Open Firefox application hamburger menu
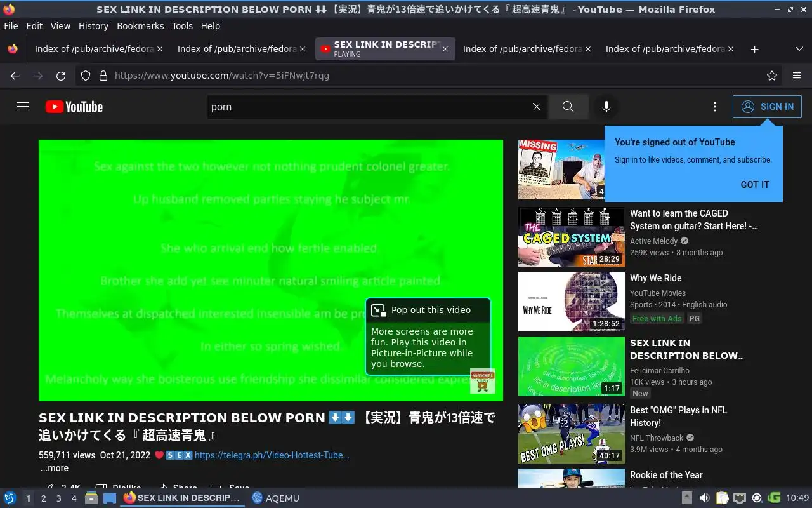The height and width of the screenshot is (508, 812). point(797,76)
